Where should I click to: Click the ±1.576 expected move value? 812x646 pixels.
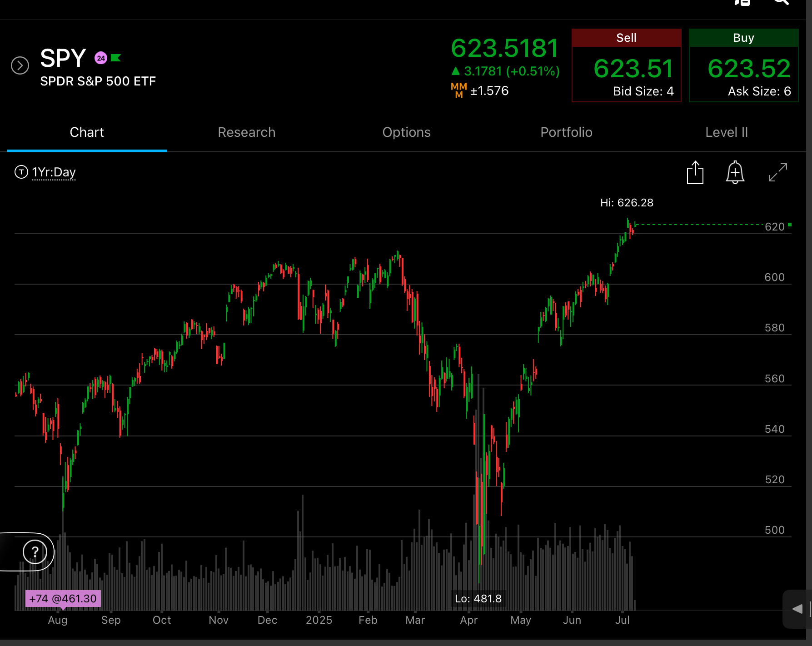[x=489, y=91]
